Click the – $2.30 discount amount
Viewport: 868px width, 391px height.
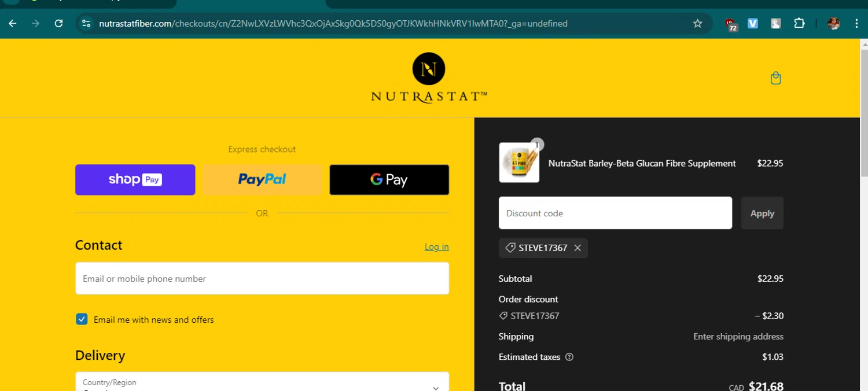(x=769, y=316)
